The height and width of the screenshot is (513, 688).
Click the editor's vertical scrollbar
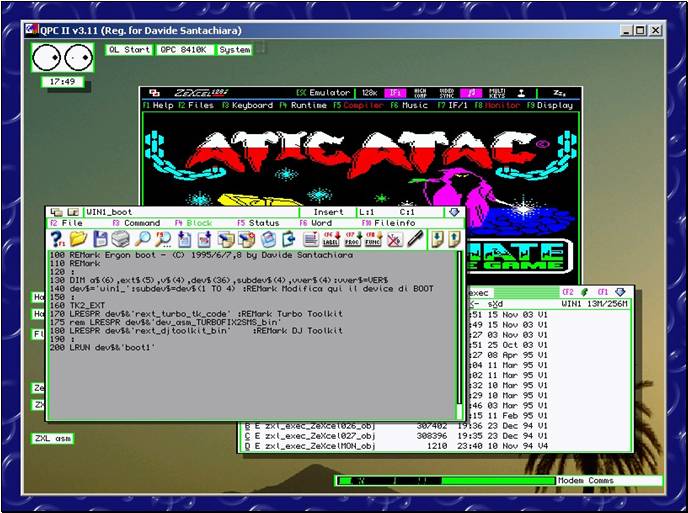tap(459, 334)
